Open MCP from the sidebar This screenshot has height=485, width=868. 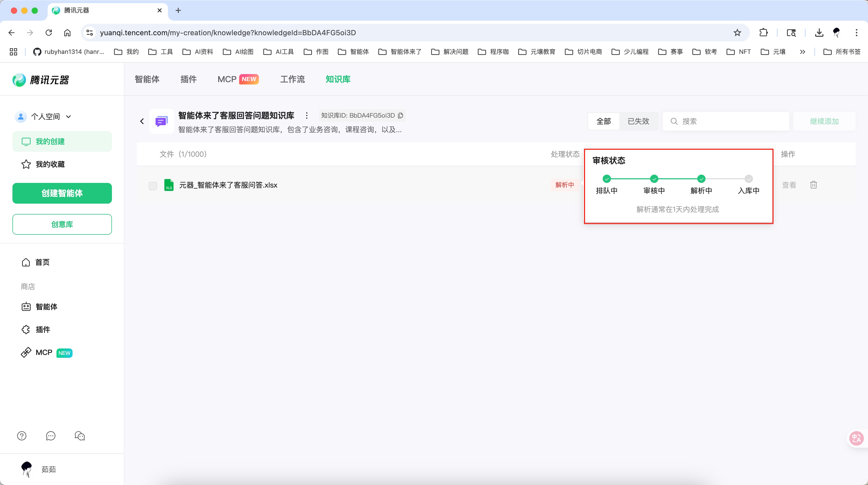pyautogui.click(x=43, y=352)
